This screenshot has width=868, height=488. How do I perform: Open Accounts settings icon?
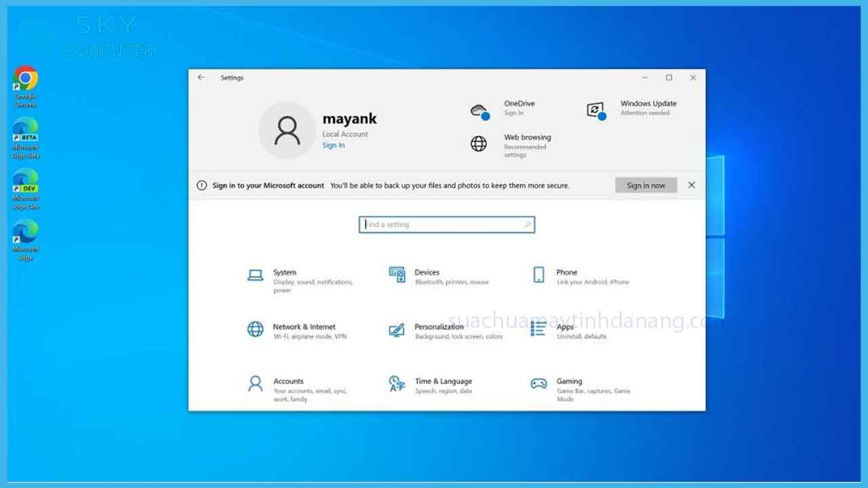tap(255, 384)
